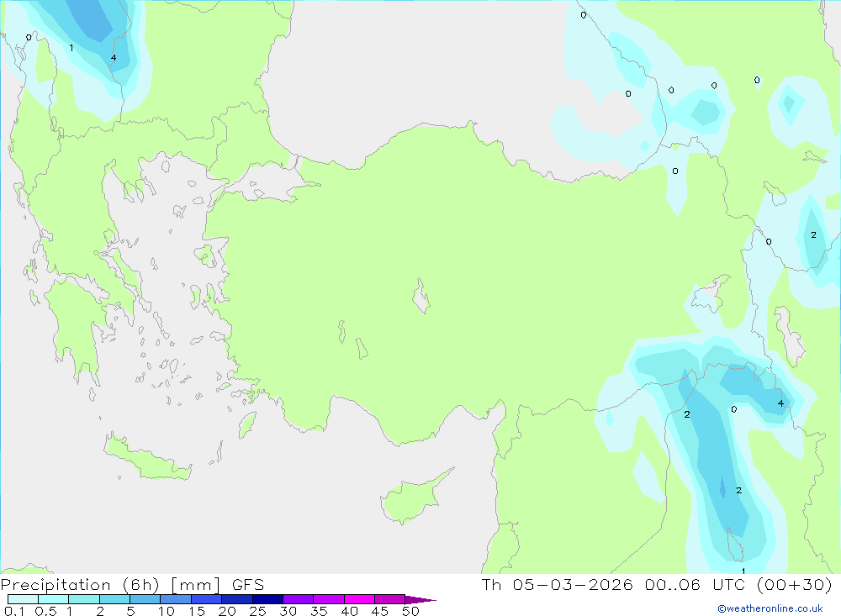The height and width of the screenshot is (616, 841).
Task: Click the 10–15 mm legend color swatch
Action: pos(176,599)
